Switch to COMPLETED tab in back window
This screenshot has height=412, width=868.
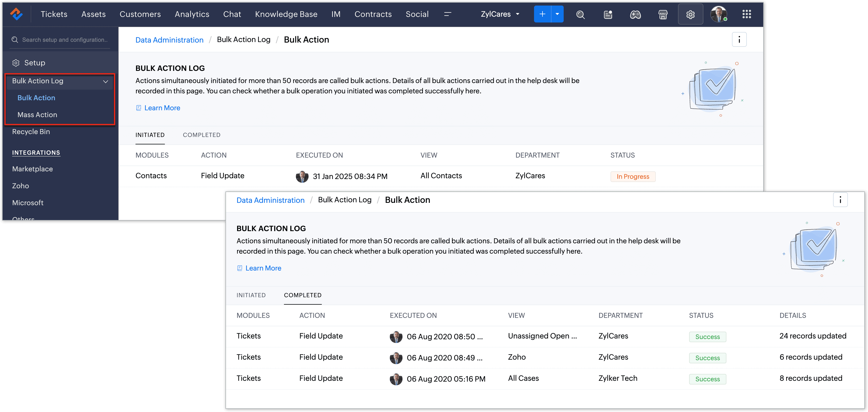(x=201, y=135)
